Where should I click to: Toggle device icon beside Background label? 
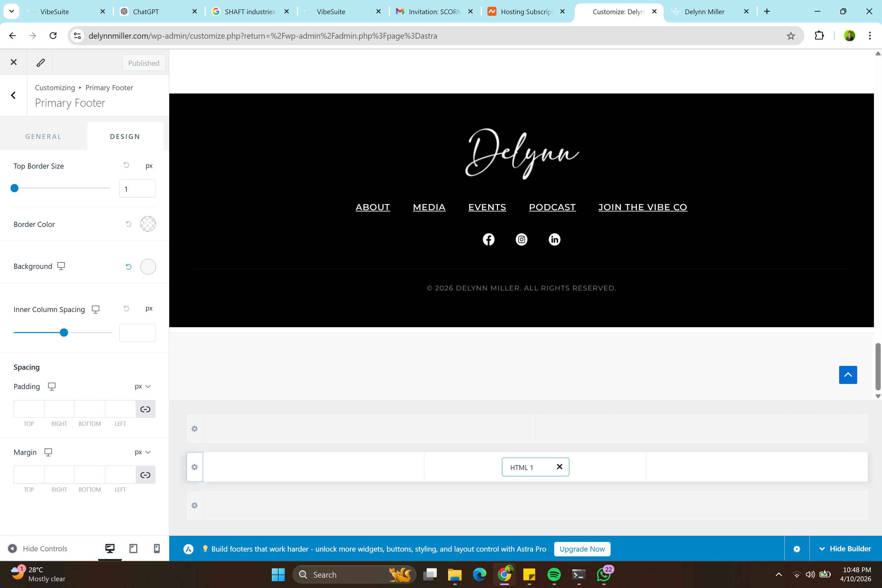[x=61, y=266]
